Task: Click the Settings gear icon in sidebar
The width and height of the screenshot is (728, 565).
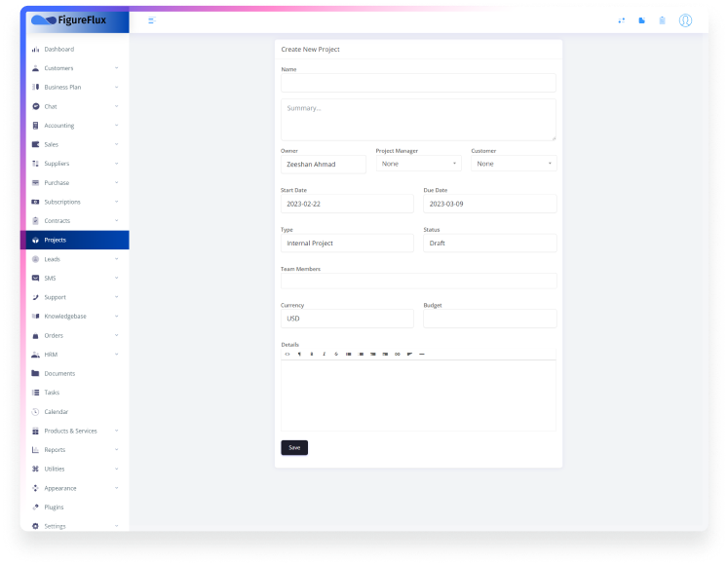Action: tap(35, 526)
